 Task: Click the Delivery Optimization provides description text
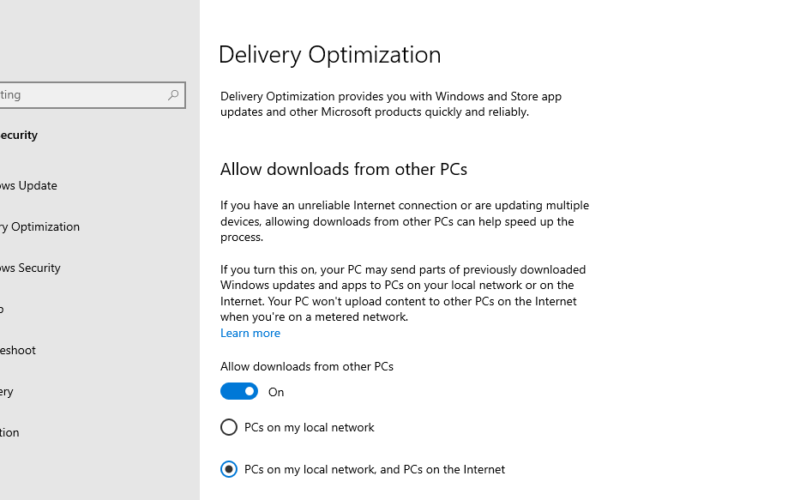click(x=391, y=104)
